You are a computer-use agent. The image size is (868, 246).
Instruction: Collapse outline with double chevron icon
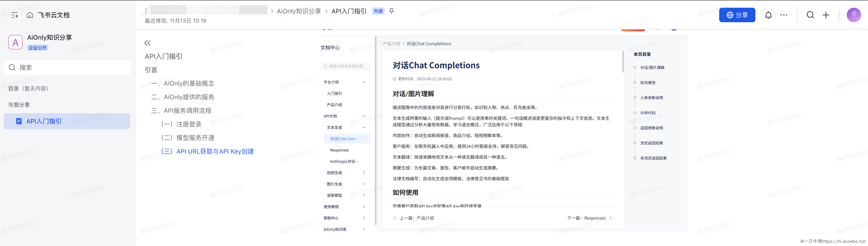click(x=148, y=43)
